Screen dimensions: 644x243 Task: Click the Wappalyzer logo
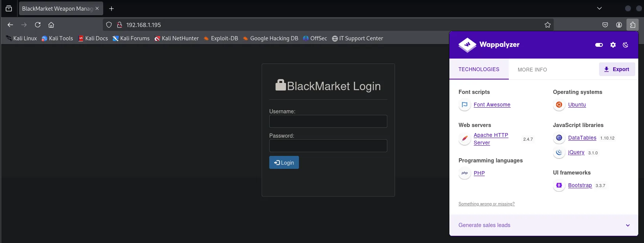(x=489, y=45)
